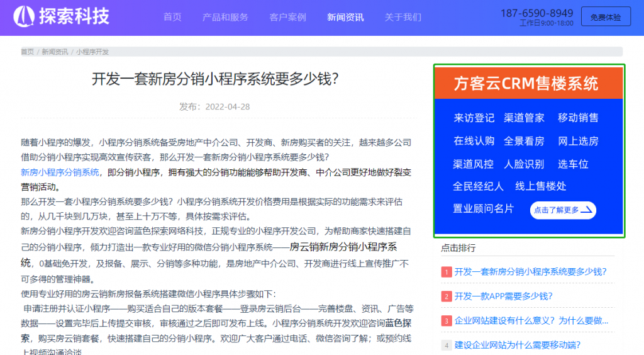Click the 点击了解更多 button in the banner
Viewport: 644px width, 355px height.
point(563,210)
